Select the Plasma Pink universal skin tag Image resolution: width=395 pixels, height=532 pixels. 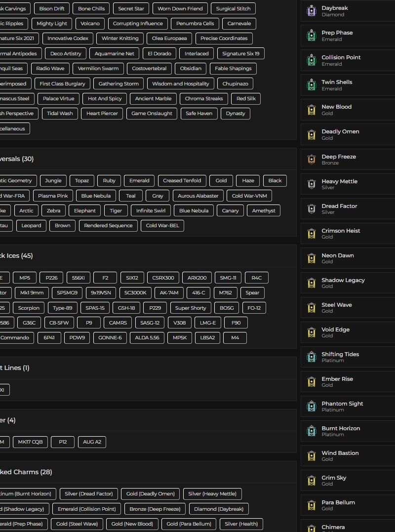53,196
